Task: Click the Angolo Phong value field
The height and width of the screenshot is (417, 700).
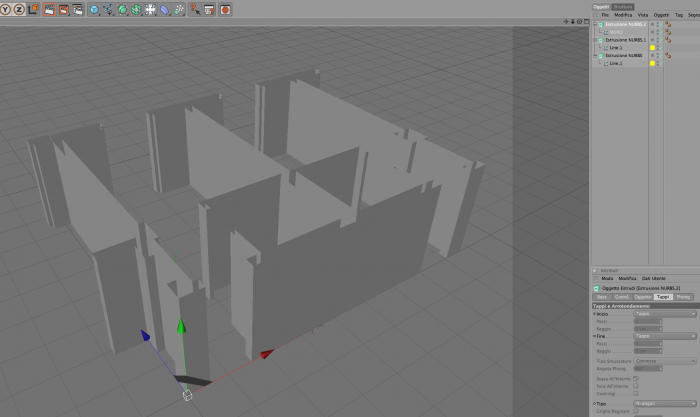Action: (x=646, y=369)
